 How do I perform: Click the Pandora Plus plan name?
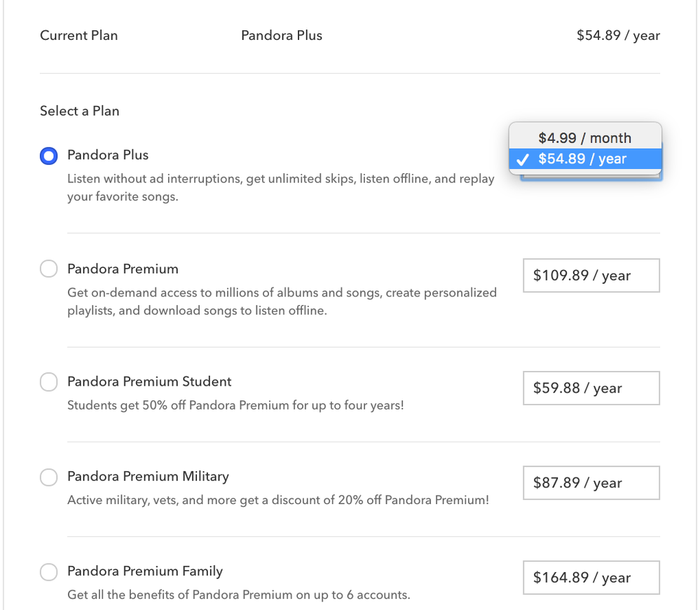(107, 155)
